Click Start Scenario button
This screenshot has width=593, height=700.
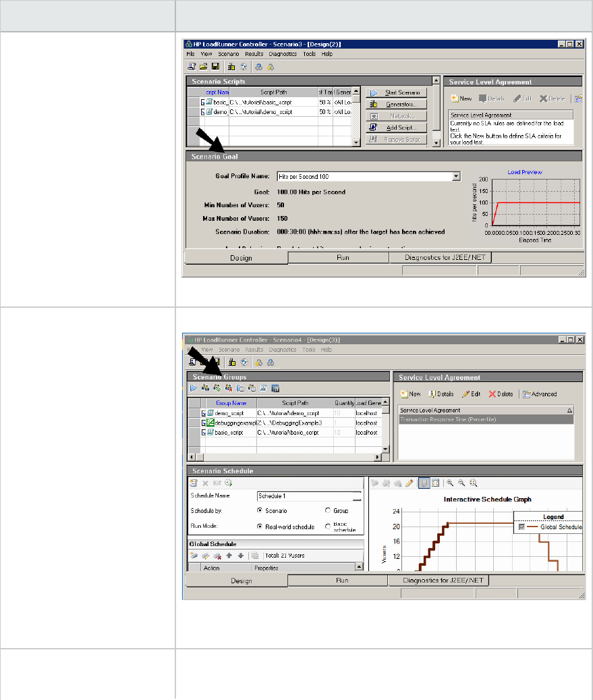coord(396,92)
